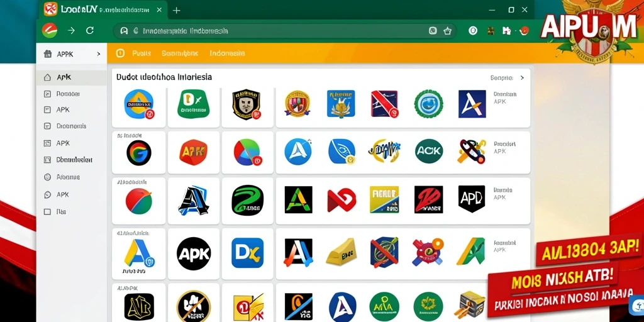Image resolution: width=644 pixels, height=322 pixels.
Task: Expand the APPK sidebar header chevron
Action: click(99, 54)
